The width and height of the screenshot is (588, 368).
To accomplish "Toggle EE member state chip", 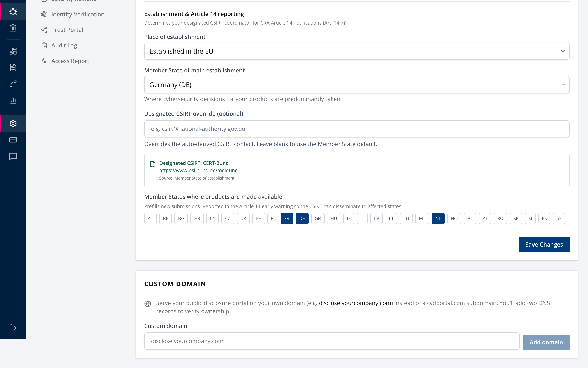I will [x=258, y=218].
